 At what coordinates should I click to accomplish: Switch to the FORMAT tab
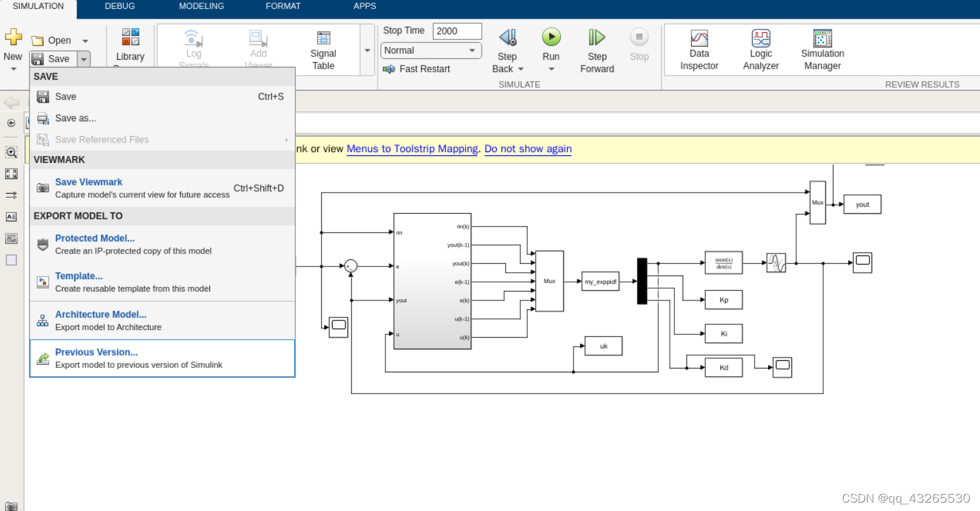point(283,6)
